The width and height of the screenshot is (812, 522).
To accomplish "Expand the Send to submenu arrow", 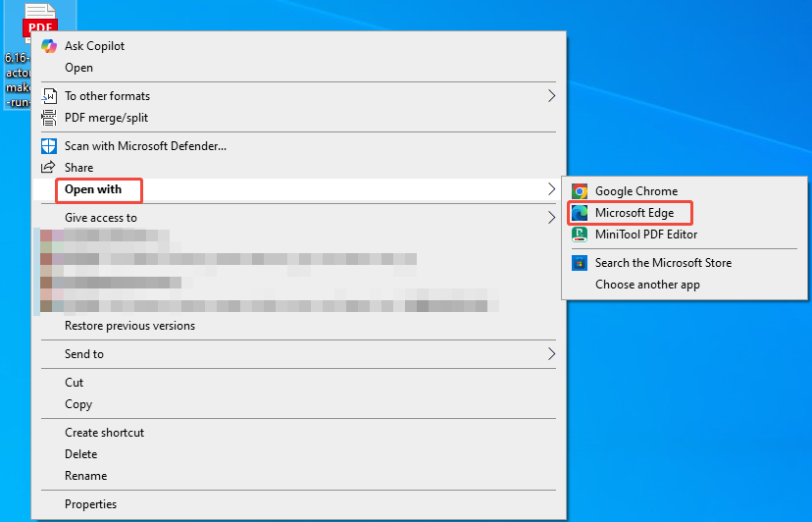I will tap(551, 354).
